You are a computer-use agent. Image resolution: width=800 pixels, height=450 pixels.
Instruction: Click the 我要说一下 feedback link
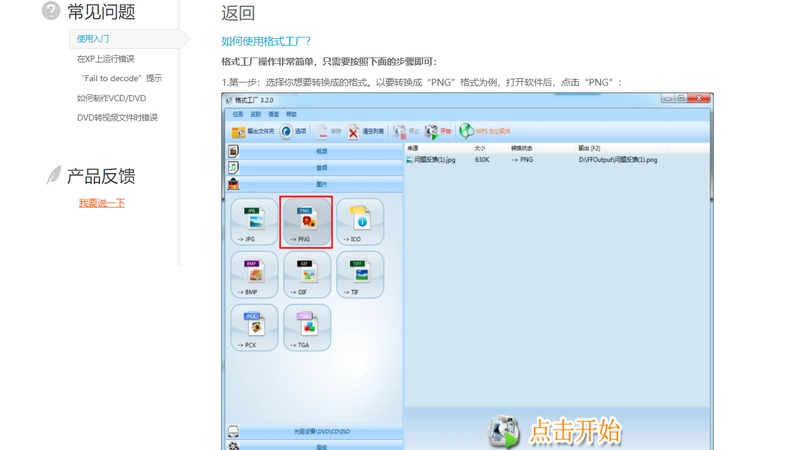click(x=102, y=203)
